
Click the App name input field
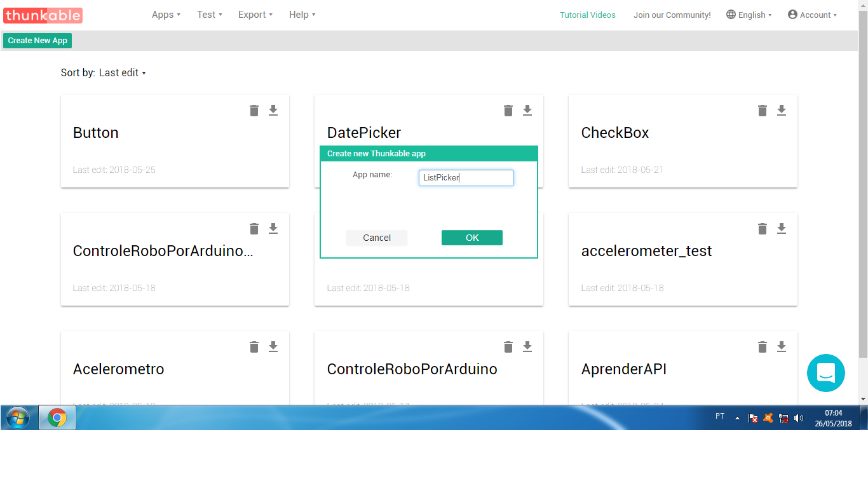pyautogui.click(x=466, y=177)
